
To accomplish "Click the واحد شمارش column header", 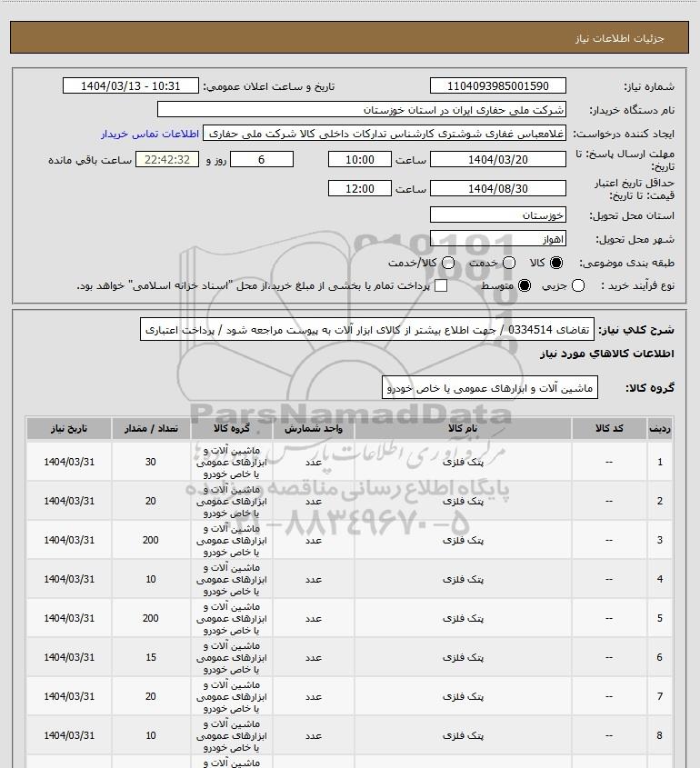I will coord(314,429).
